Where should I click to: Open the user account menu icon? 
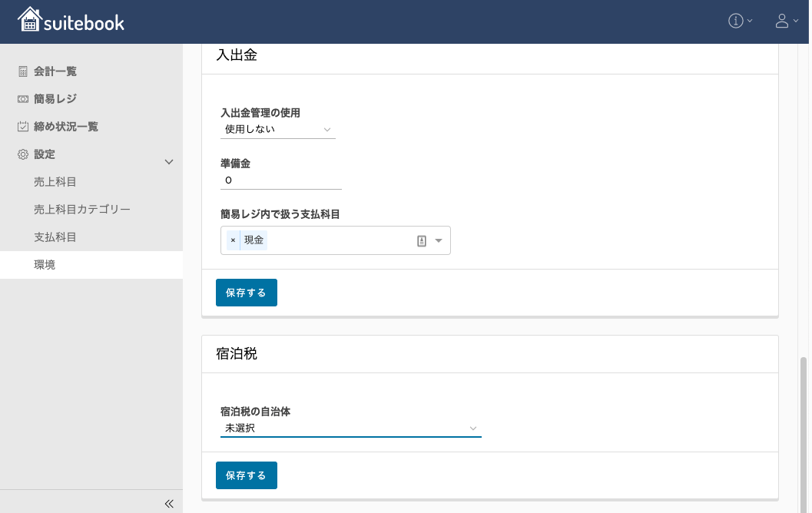(781, 21)
